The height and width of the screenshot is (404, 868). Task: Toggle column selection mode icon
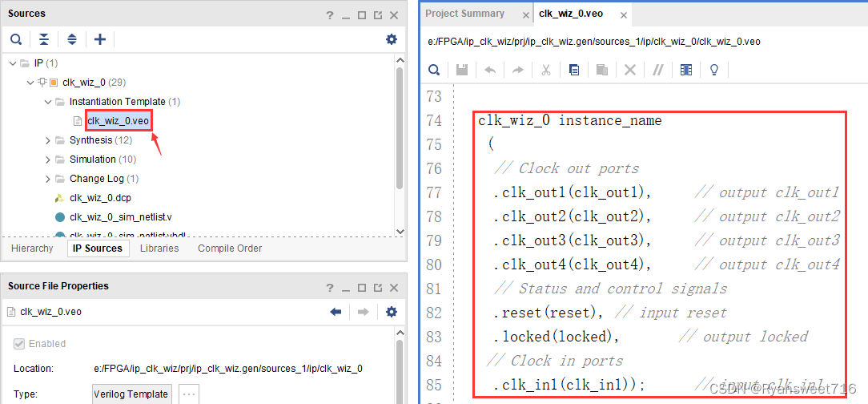686,69
